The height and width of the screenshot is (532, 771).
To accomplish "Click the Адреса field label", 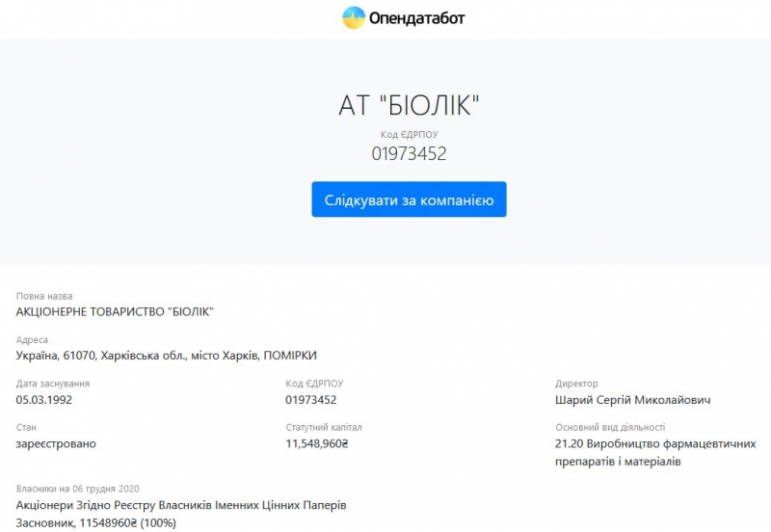I will 32,340.
